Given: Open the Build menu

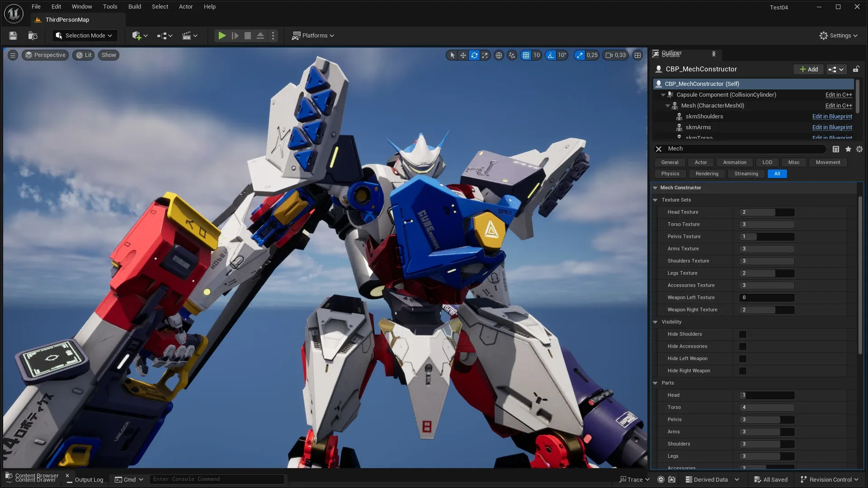Looking at the screenshot, I should coord(134,6).
